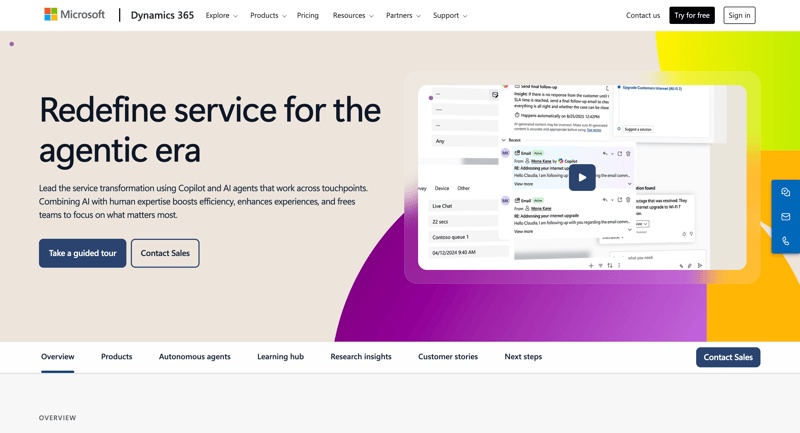Click the hero heading 'Redefine service for the agentic era'
800x433 pixels.
coord(210,130)
